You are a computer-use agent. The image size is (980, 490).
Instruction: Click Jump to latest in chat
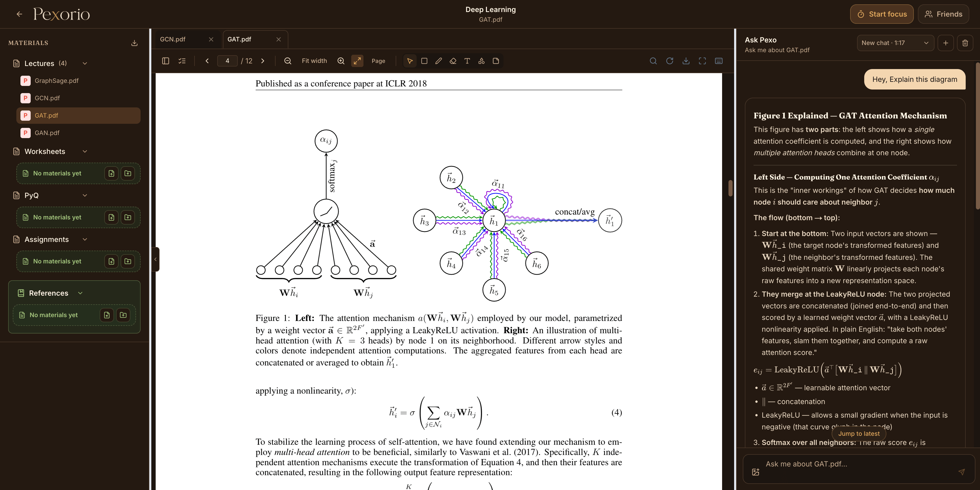[859, 434]
